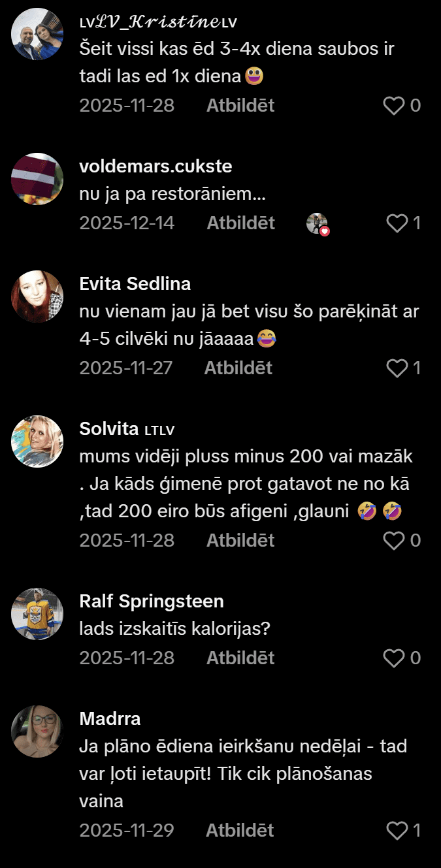Image resolution: width=441 pixels, height=868 pixels.
Task: View the creator-liked badge on voldemars.cukste's comment
Action: [318, 224]
